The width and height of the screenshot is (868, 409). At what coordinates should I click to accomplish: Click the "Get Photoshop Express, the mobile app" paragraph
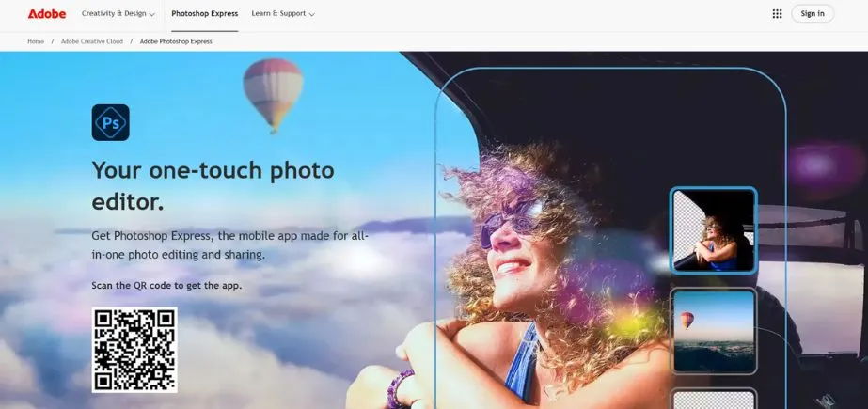tap(230, 245)
